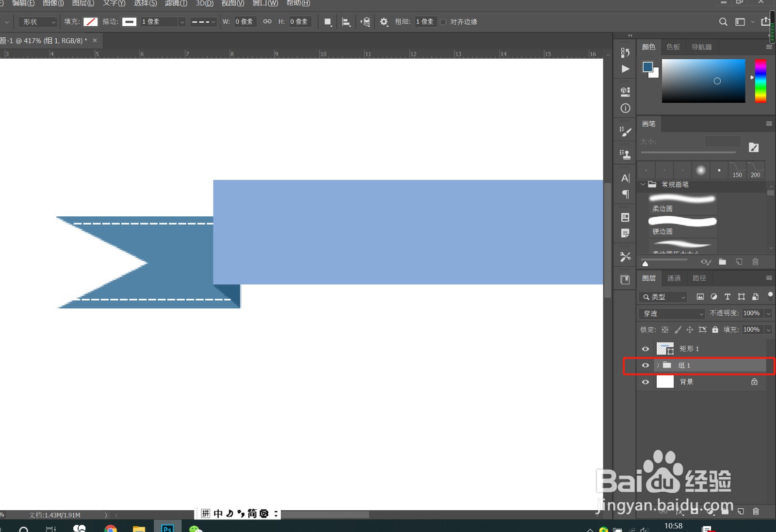Open the workspace switcher icon
The image size is (776, 532).
click(x=740, y=22)
